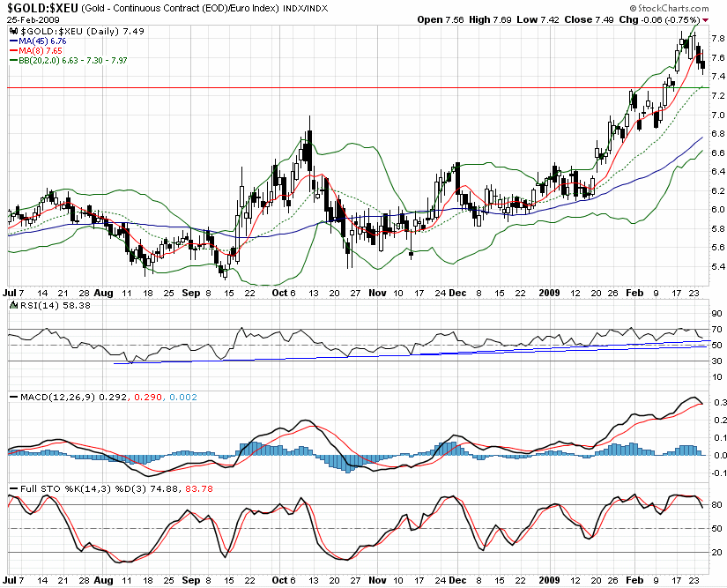The width and height of the screenshot is (727, 588).
Task: Click the $GOLD:$XEU chart title
Action: pos(42,8)
